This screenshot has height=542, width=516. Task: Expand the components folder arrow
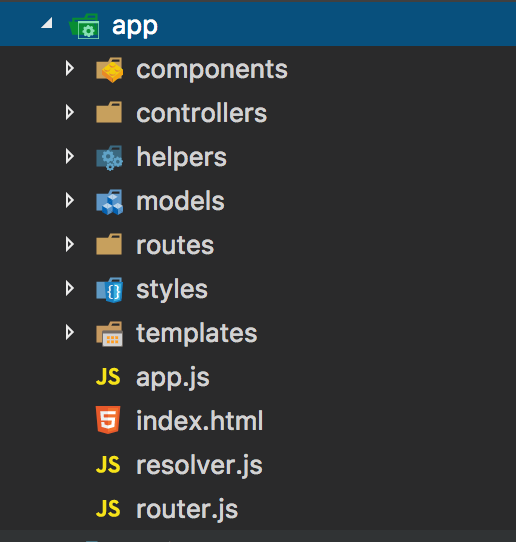tap(69, 68)
